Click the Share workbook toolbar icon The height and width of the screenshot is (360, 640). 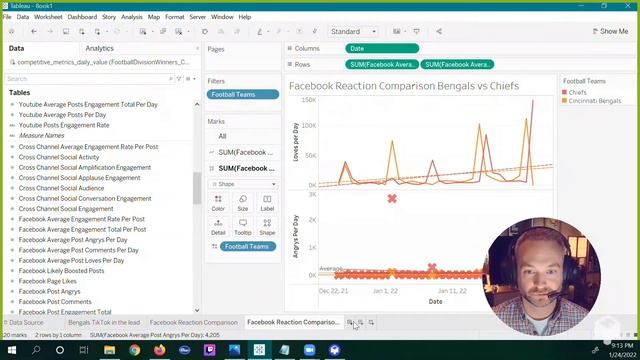point(439,31)
